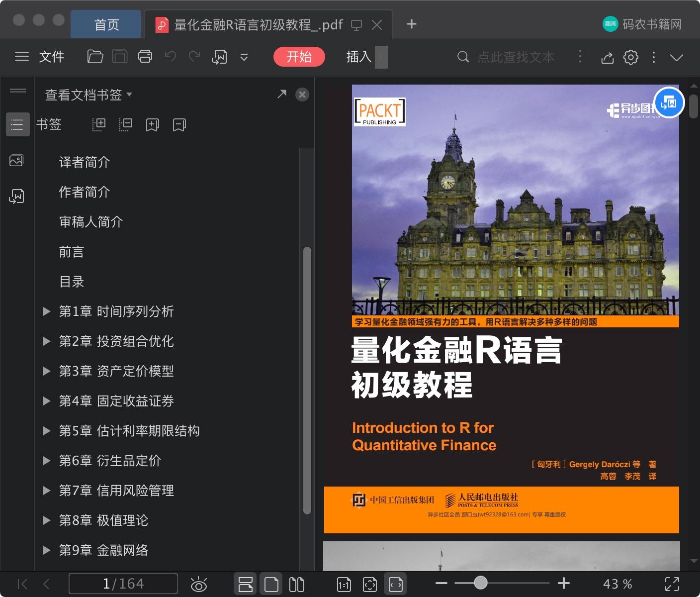Go to previous page arrow

(x=46, y=584)
